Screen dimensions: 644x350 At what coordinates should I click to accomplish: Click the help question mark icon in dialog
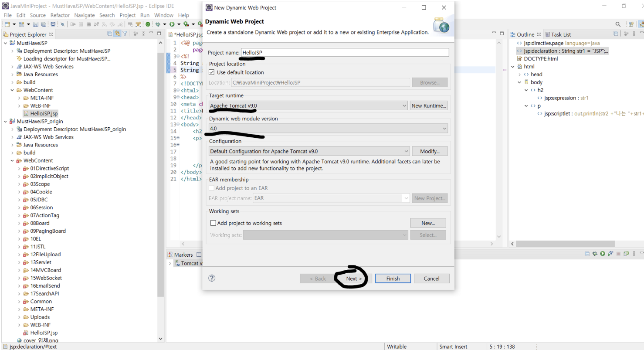click(x=212, y=278)
